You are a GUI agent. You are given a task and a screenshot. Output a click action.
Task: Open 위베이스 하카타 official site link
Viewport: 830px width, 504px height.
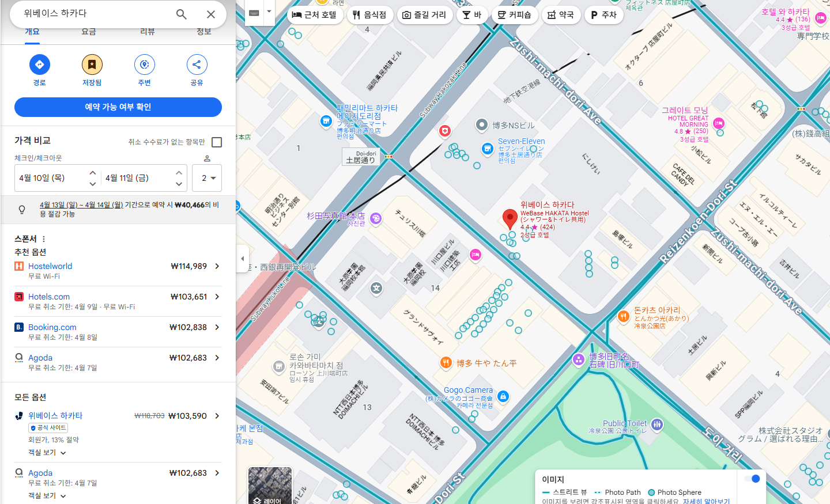55,415
